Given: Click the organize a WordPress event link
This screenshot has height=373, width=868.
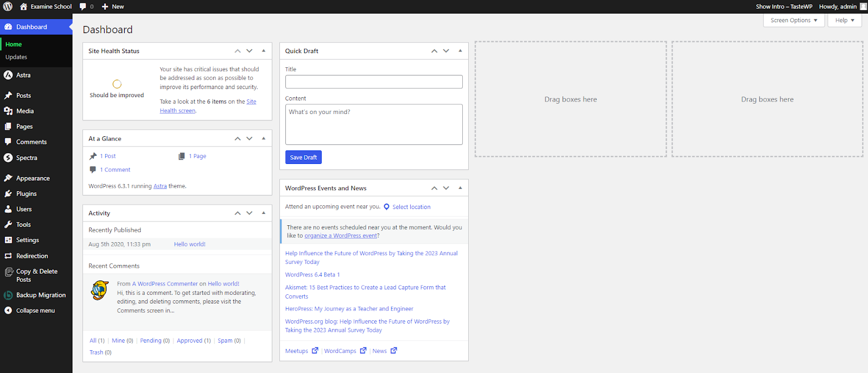Looking at the screenshot, I should [341, 236].
